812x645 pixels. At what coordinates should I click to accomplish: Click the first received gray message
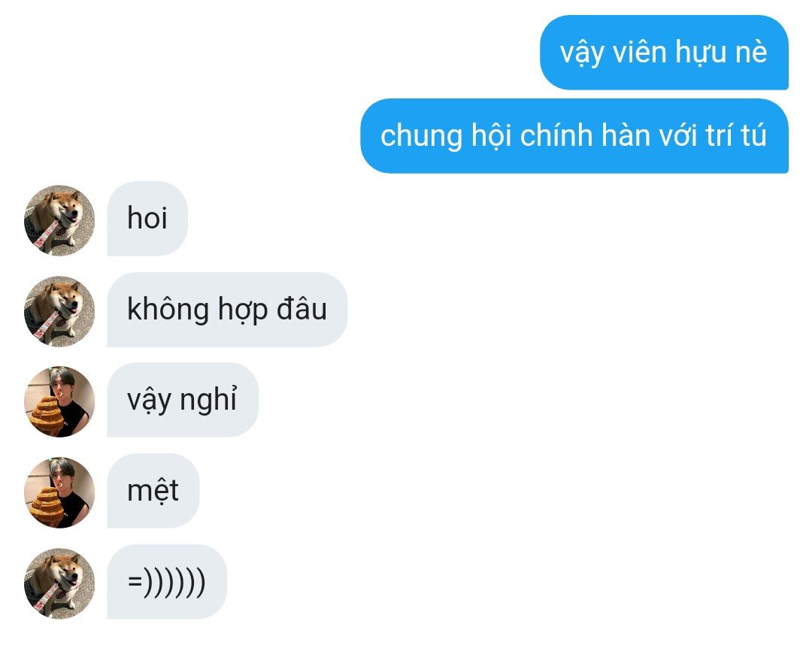click(x=147, y=219)
